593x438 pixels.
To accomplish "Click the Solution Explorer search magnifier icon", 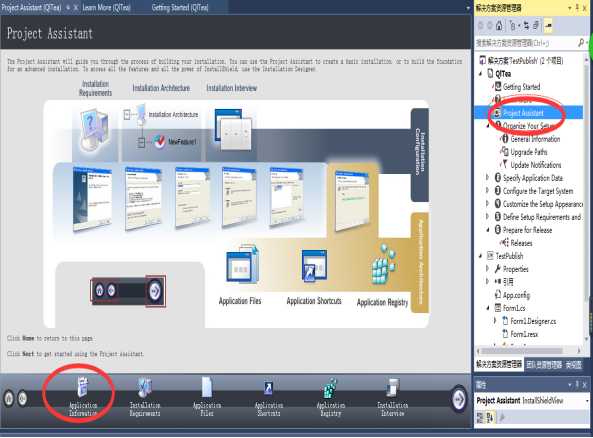I will [581, 43].
